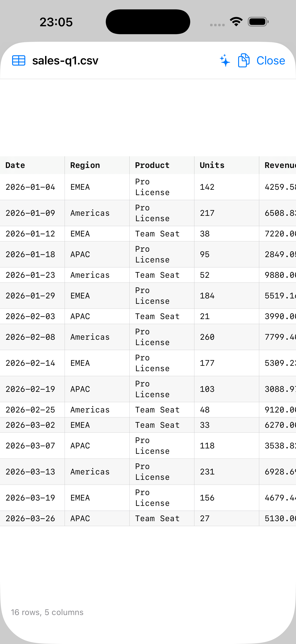
Task: Copy file contents with the documents icon
Action: [244, 60]
